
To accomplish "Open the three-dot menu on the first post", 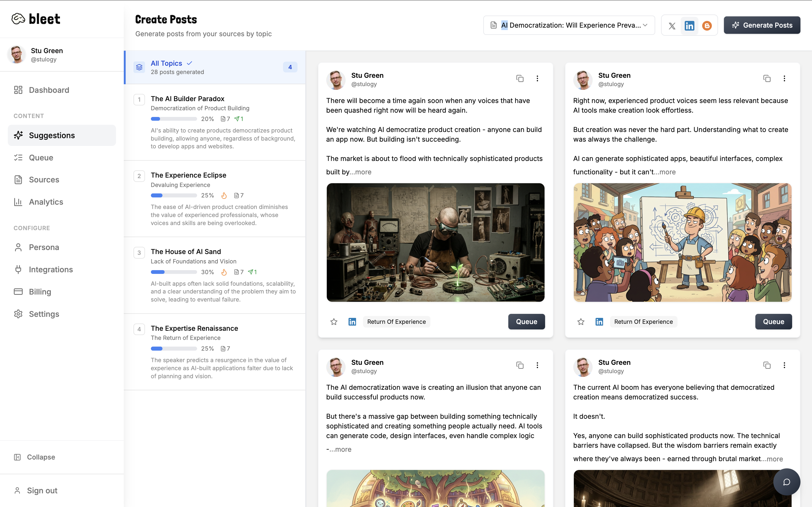I will pyautogui.click(x=537, y=78).
